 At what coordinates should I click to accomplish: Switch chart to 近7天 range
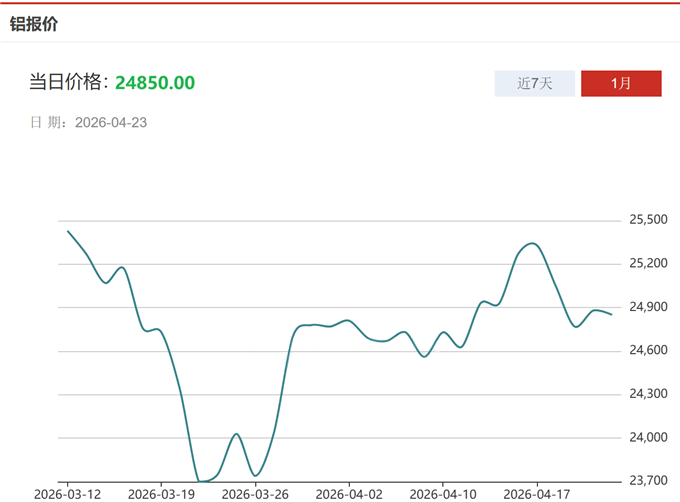pyautogui.click(x=535, y=84)
